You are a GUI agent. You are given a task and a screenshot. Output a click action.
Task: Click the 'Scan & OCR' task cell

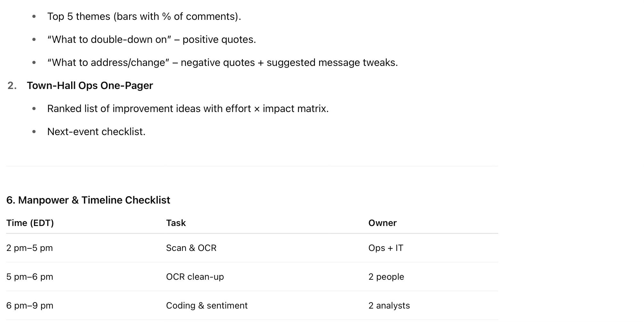(x=191, y=248)
